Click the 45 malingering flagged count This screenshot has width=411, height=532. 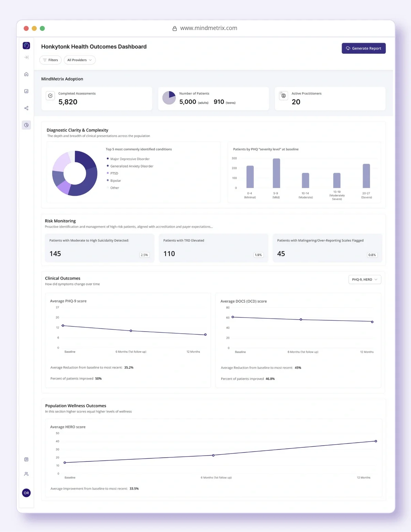281,253
